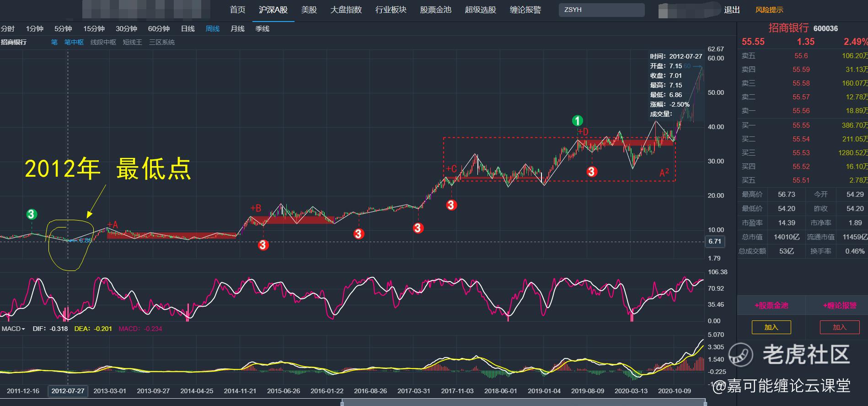The width and height of the screenshot is (868, 406).
Task: Click the 招商银行 600036 stock title
Action: tap(803, 28)
